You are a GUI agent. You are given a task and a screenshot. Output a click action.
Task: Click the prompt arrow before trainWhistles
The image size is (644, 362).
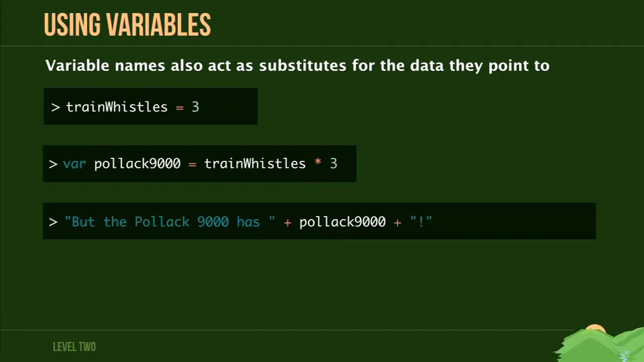pos(55,107)
